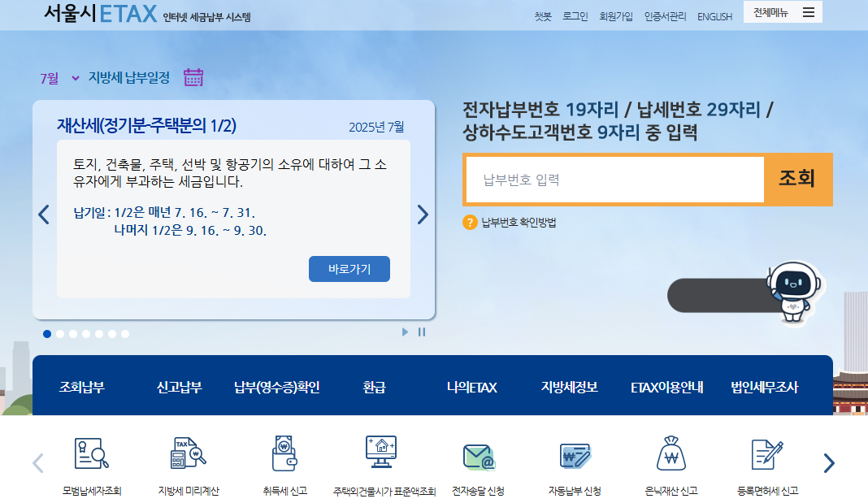Show the next tax schedule slide
This screenshot has height=503, width=868.
[x=423, y=215]
